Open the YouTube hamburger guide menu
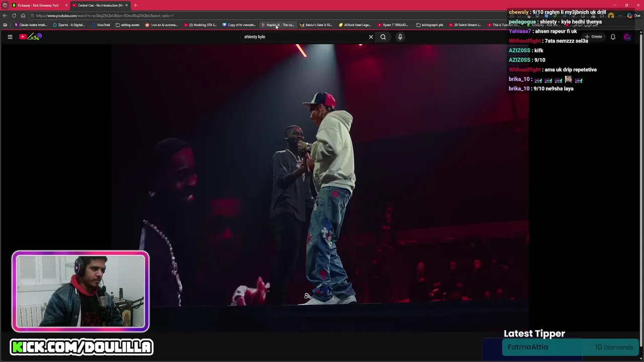 click(x=10, y=37)
